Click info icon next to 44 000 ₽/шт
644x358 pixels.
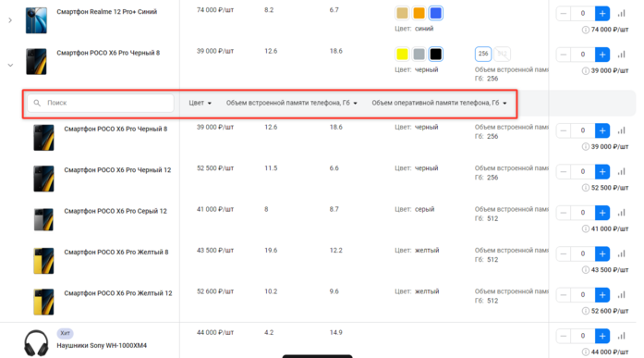(x=585, y=352)
